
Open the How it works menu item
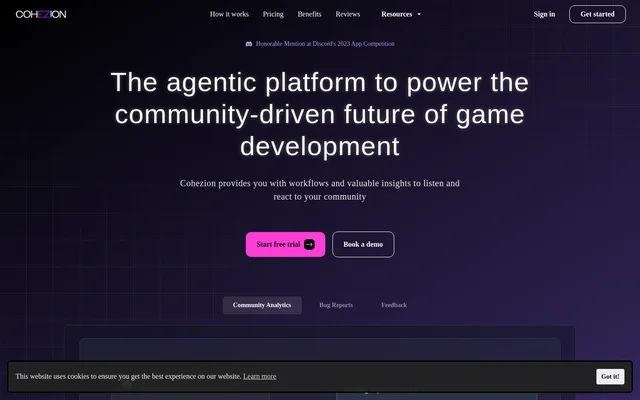tap(229, 14)
